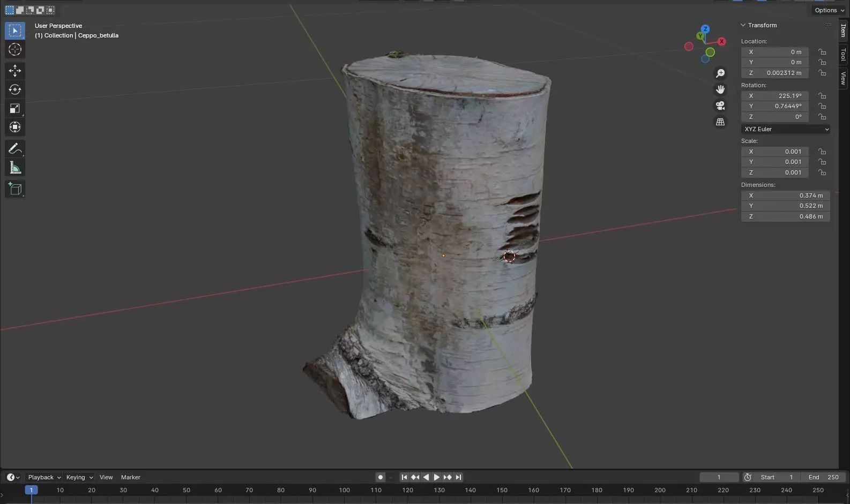Image resolution: width=850 pixels, height=504 pixels.
Task: Toggle lock on Location X
Action: click(822, 52)
